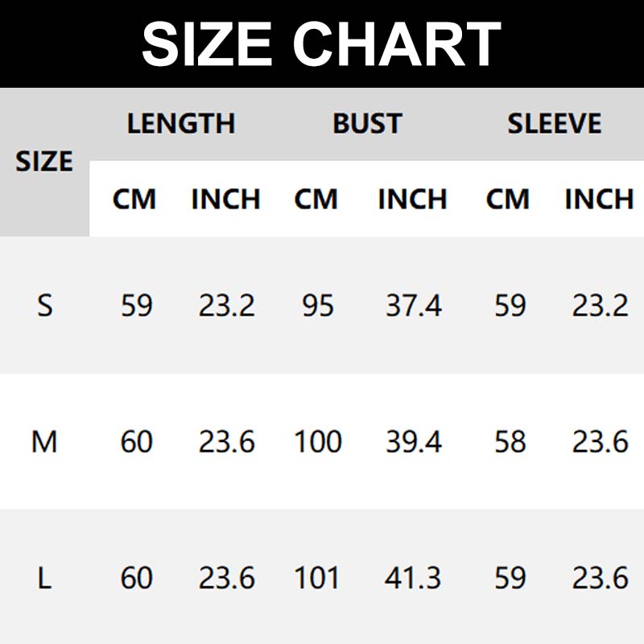Select bust inch value 37.4

414,306
